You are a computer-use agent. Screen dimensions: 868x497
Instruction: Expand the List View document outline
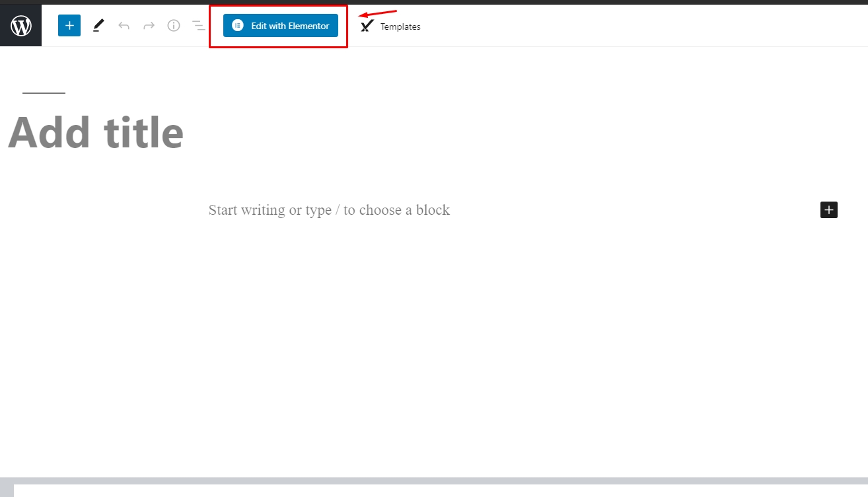pyautogui.click(x=198, y=25)
